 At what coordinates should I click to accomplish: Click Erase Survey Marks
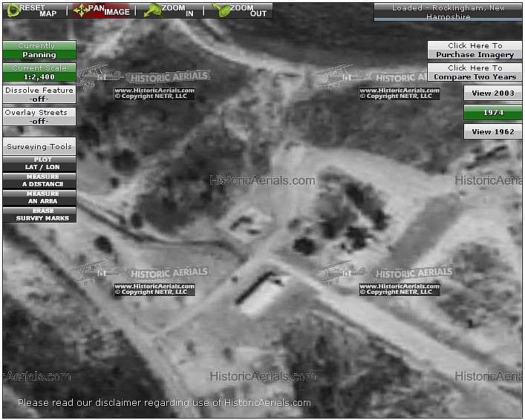pyautogui.click(x=39, y=214)
